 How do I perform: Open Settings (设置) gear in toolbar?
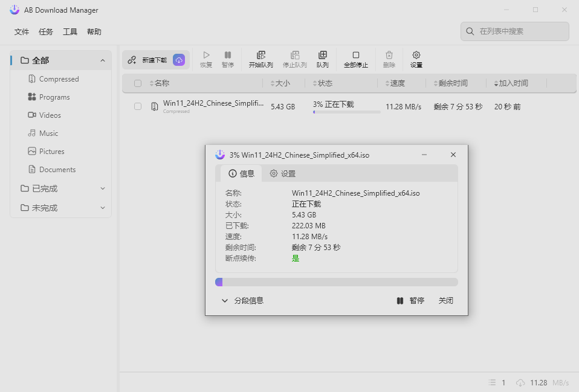(416, 55)
